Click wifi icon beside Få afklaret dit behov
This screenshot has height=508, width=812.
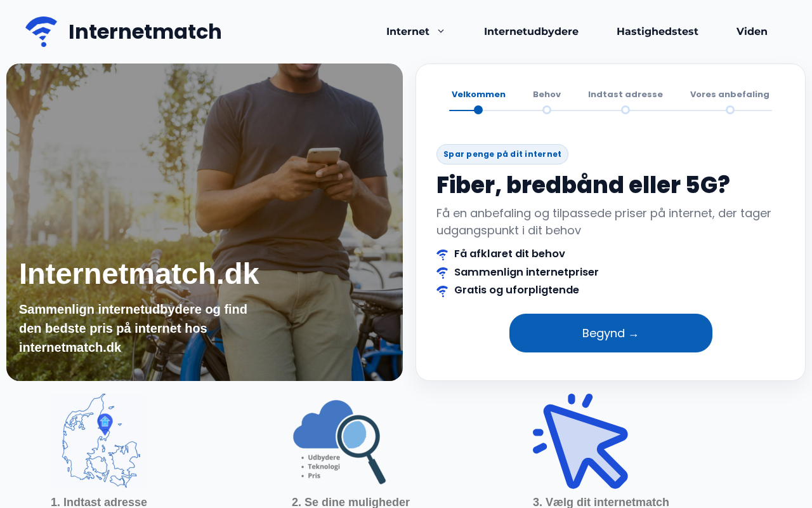[442, 254]
